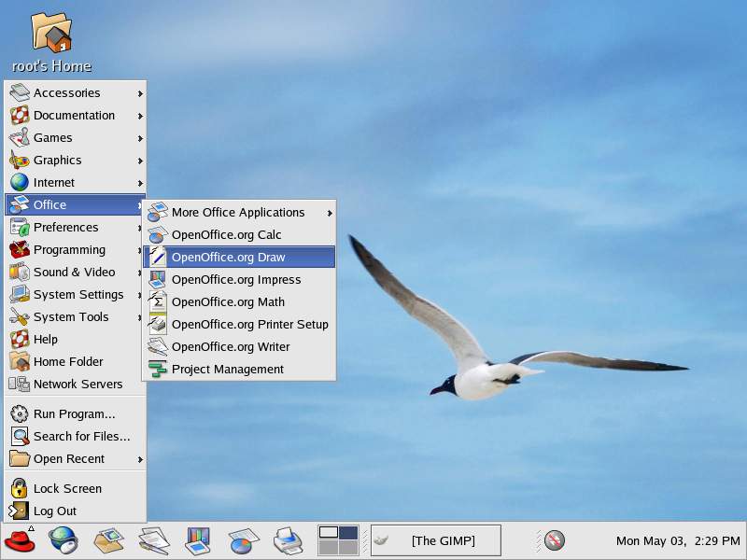
Task: Switch to the bottom-right workspace in the pager
Action: 348,548
